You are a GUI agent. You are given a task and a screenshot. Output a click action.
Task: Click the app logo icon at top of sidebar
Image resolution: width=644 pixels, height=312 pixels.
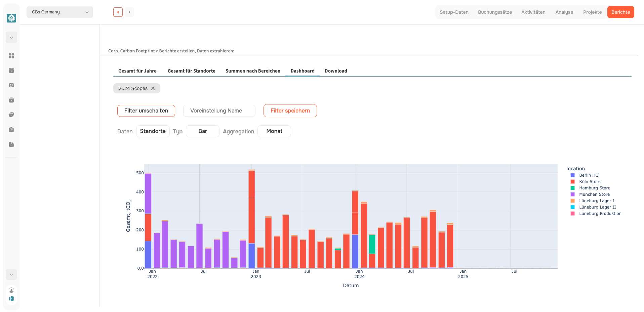(11, 18)
